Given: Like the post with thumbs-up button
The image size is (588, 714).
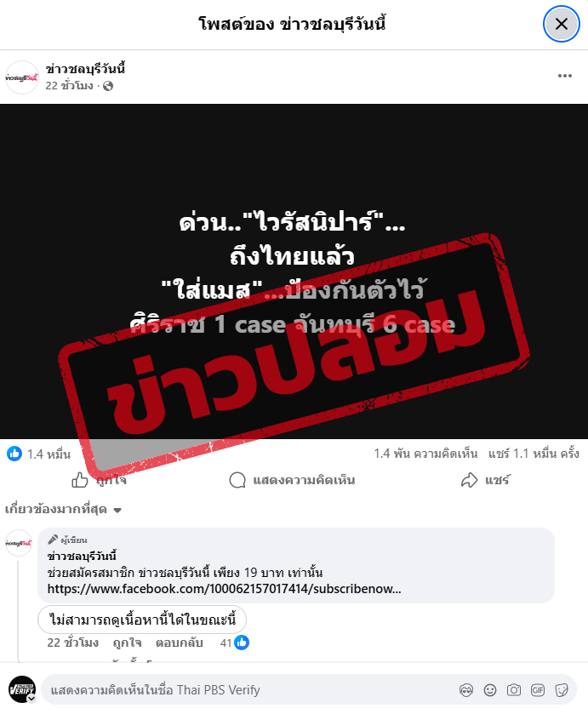Looking at the screenshot, I should coord(99,480).
